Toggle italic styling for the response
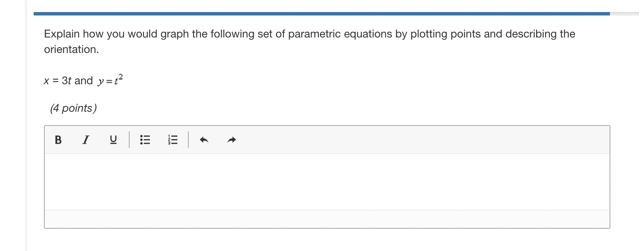The height and width of the screenshot is (251, 644). 86,140
